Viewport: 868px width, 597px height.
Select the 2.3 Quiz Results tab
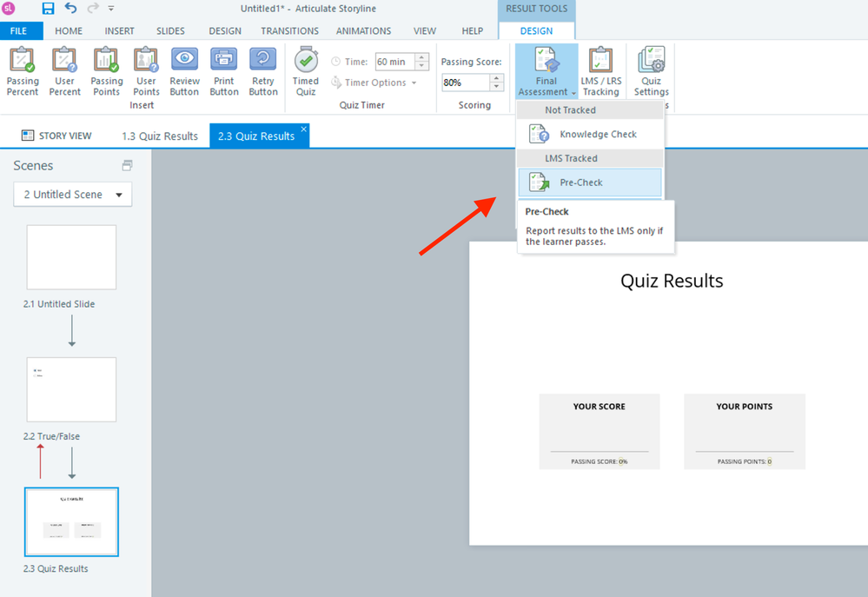point(255,136)
